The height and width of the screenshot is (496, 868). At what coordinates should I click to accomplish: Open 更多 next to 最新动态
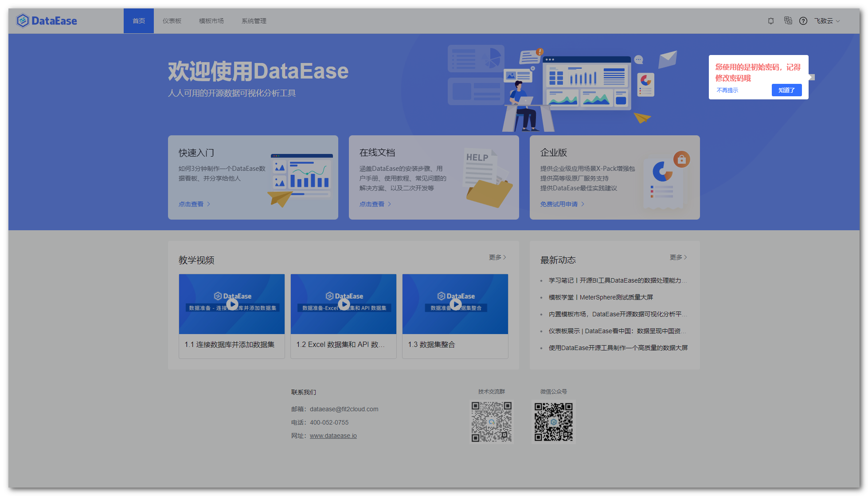click(677, 257)
